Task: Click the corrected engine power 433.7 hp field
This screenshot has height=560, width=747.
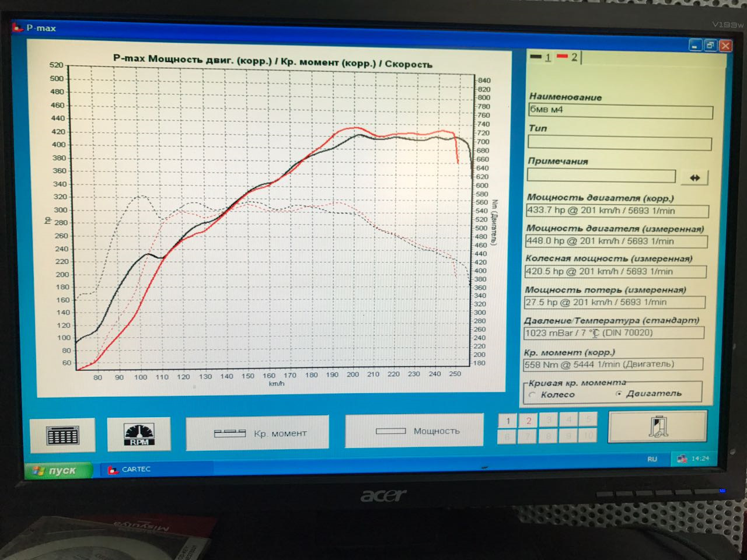Action: point(617,211)
